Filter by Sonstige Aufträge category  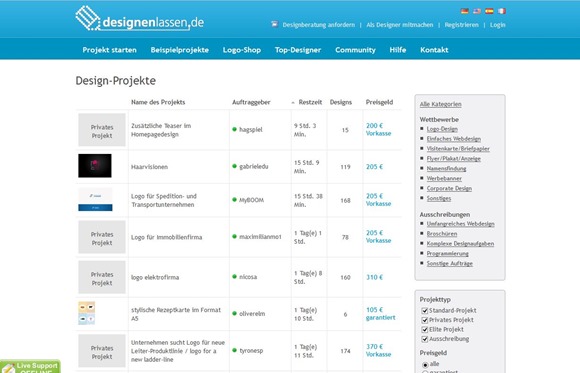pyautogui.click(x=449, y=264)
